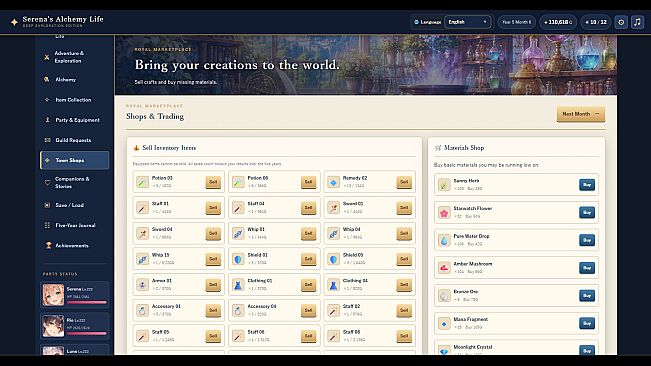
Task: Buy Pure Water Drop
Action: (x=587, y=240)
